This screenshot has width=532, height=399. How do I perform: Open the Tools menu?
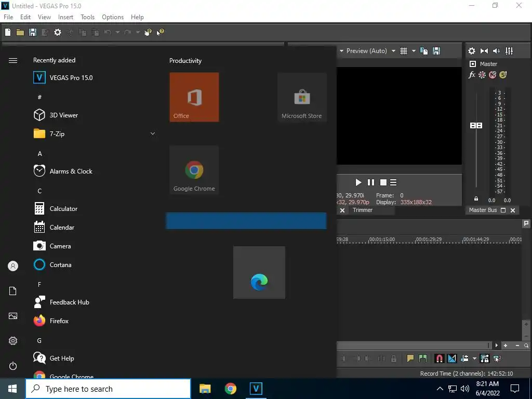(87, 17)
